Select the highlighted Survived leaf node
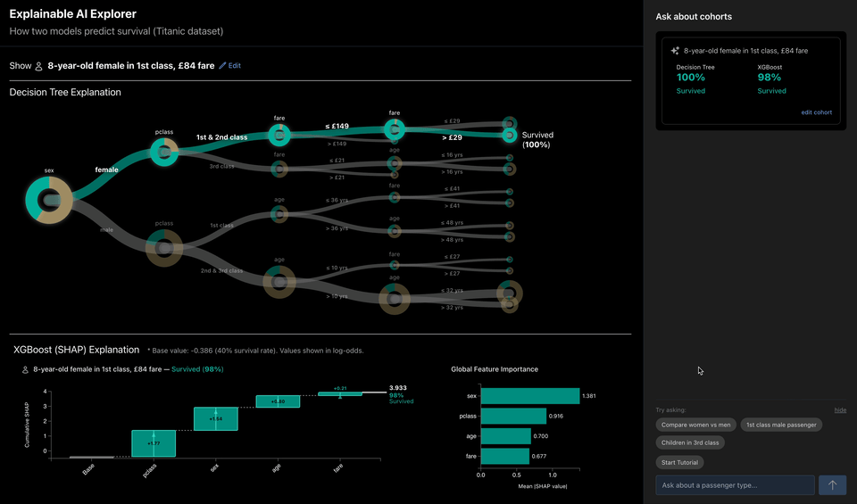The image size is (857, 504). 509,136
